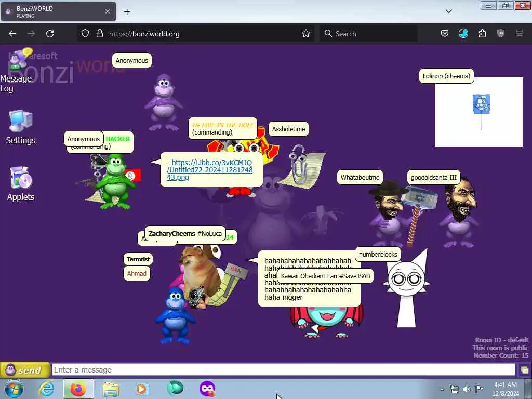The height and width of the screenshot is (399, 532).
Task: Open Windows Explorer folder in taskbar
Action: pyautogui.click(x=111, y=389)
